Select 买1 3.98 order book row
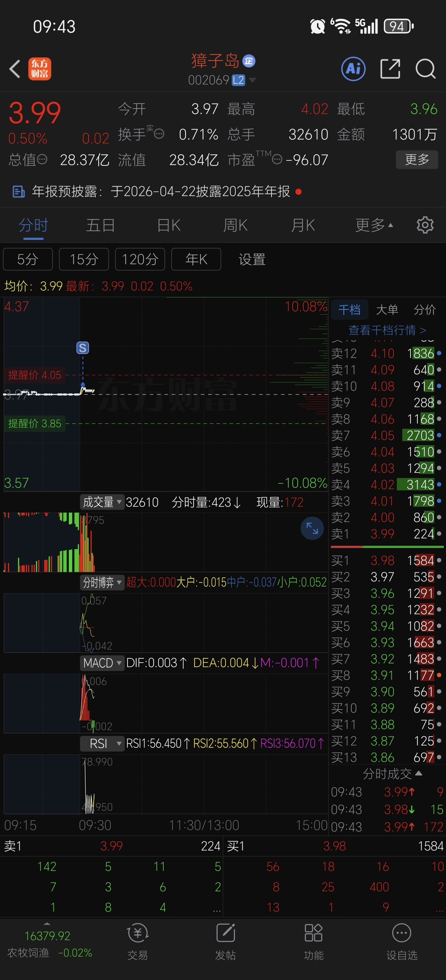The height and width of the screenshot is (980, 446). coord(387,560)
